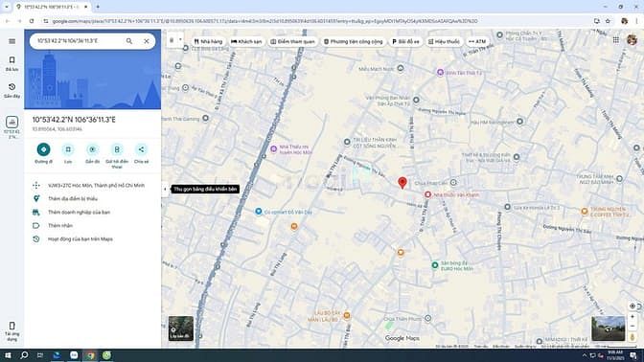
Task: Click the Lưu save place button
Action: coord(68,153)
